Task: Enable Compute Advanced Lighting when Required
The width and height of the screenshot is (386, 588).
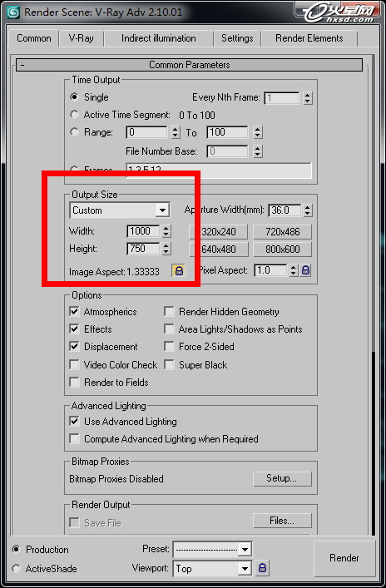Action: pos(74,439)
